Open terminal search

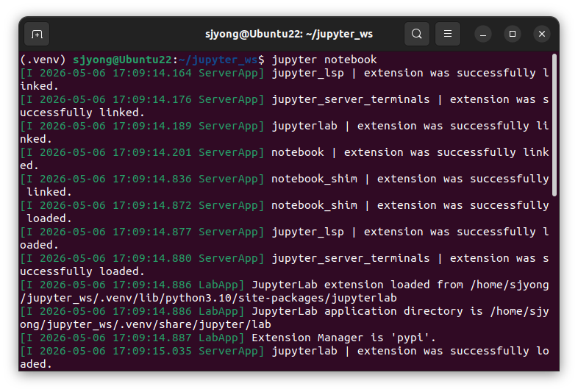[417, 34]
